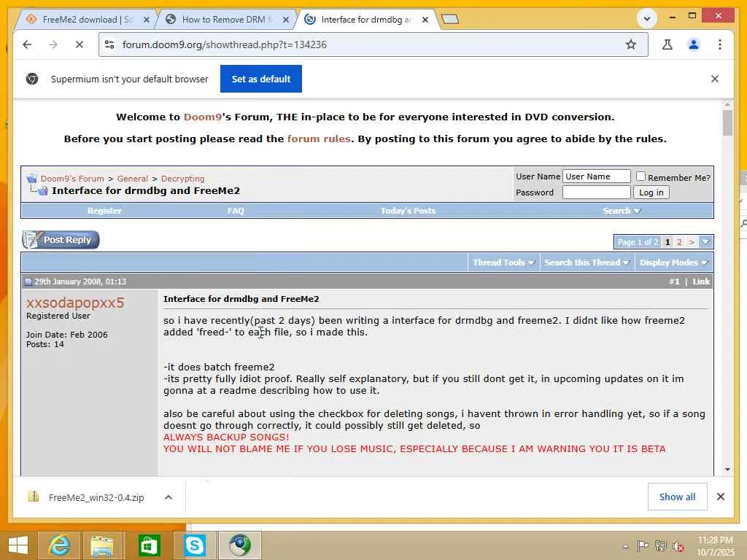This screenshot has width=747, height=560.
Task: Go to page 2 of thread
Action: pyautogui.click(x=679, y=242)
